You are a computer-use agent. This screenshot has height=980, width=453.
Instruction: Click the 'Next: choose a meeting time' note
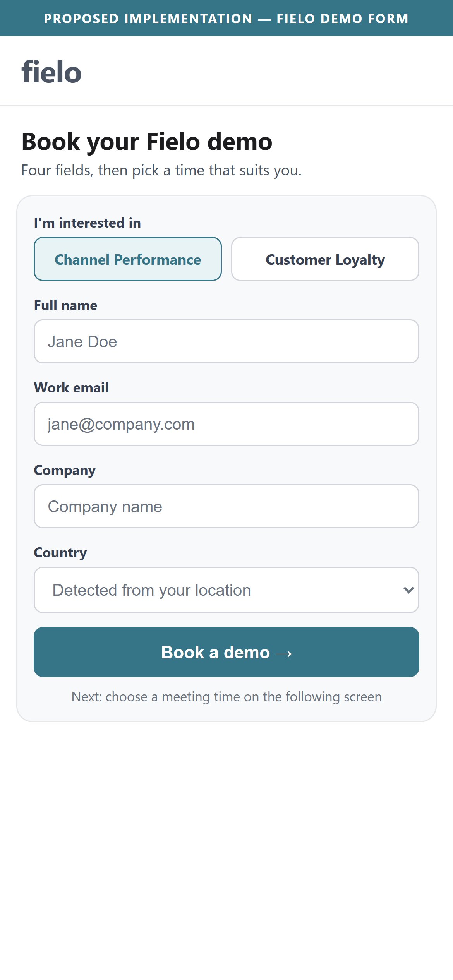coord(226,697)
